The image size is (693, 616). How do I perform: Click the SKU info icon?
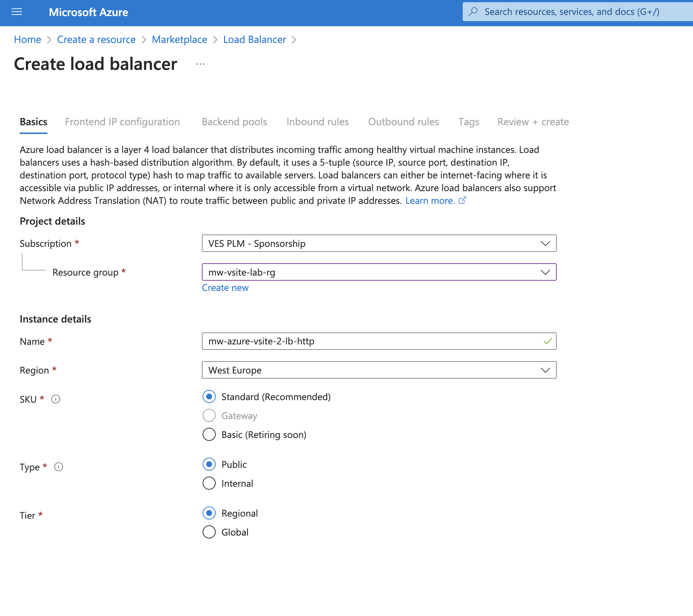click(x=56, y=399)
